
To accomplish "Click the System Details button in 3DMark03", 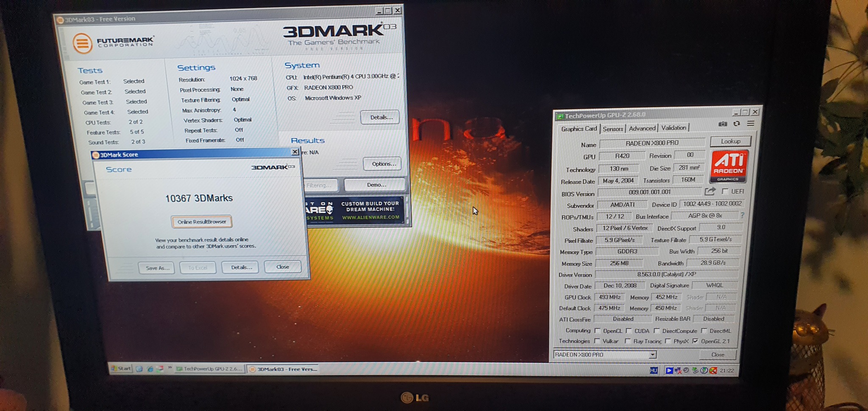I will (380, 117).
